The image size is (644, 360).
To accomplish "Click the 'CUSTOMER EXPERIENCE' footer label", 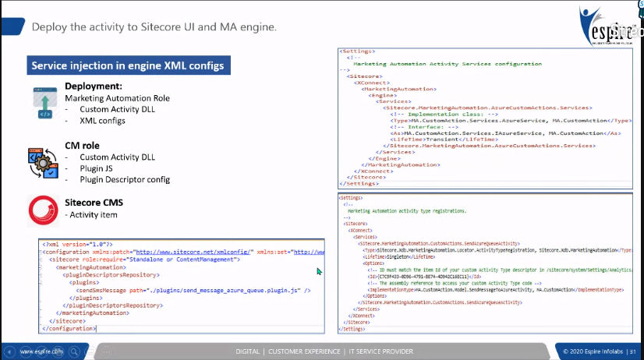I will click(304, 351).
